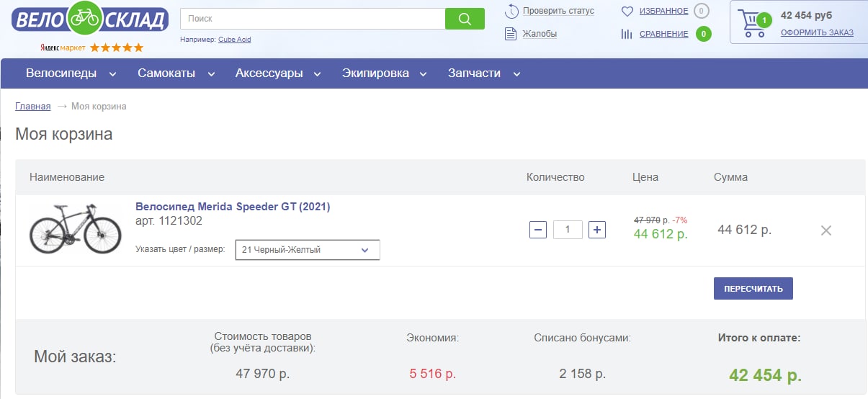Click the comparison count badge
868x399 pixels.
[x=704, y=34]
